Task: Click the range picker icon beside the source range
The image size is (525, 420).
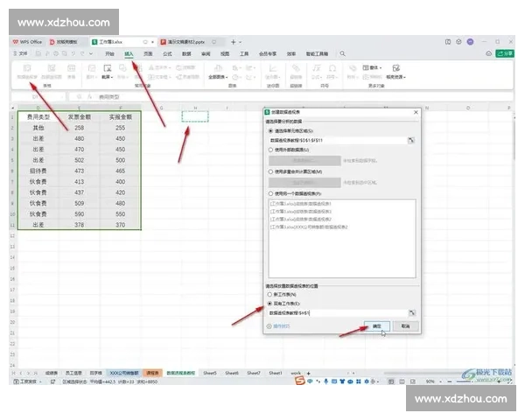Action: point(410,140)
